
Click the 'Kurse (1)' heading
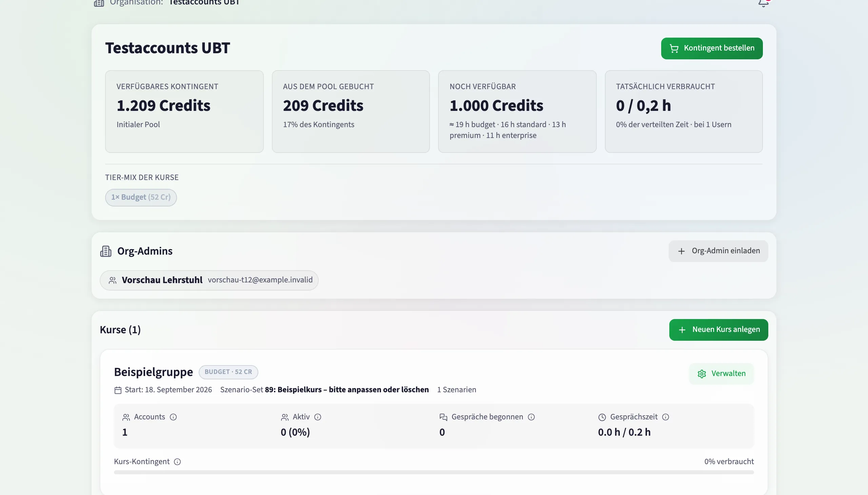(x=120, y=330)
